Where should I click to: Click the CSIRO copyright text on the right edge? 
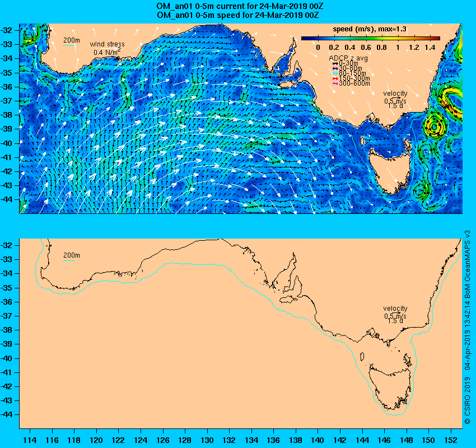pyautogui.click(x=468, y=327)
